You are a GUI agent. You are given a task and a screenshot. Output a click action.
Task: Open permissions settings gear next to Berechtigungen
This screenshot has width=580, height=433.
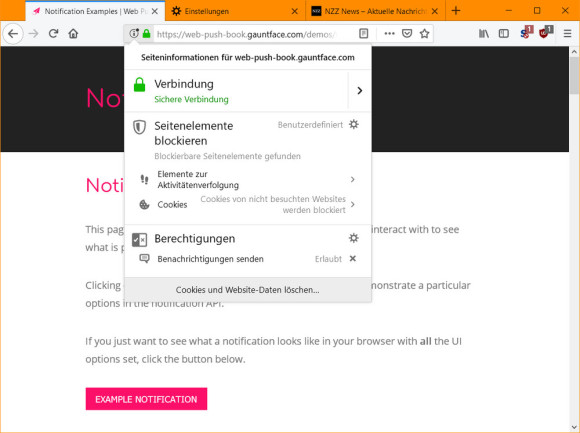coord(354,238)
